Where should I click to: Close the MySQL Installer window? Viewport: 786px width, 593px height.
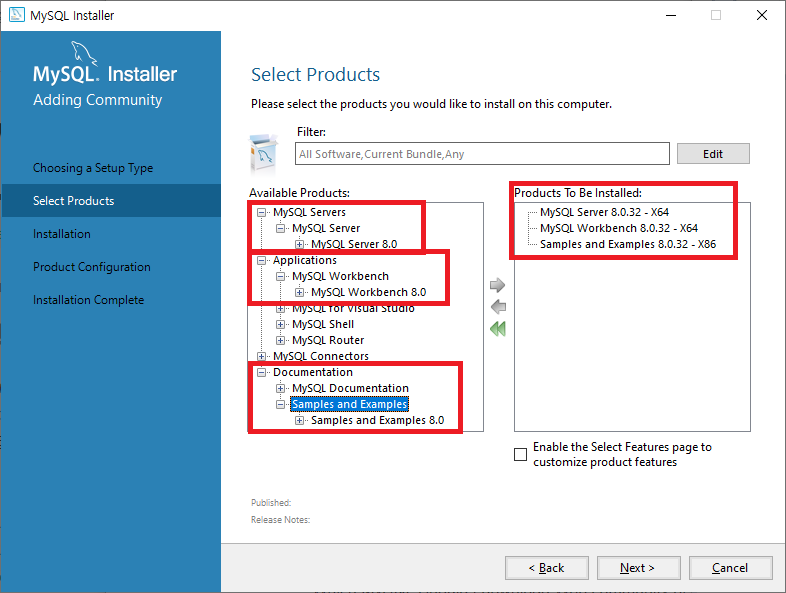click(762, 15)
